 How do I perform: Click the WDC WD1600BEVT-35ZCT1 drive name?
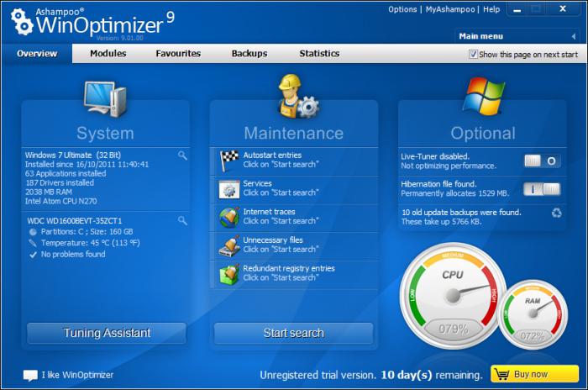pyautogui.click(x=74, y=221)
